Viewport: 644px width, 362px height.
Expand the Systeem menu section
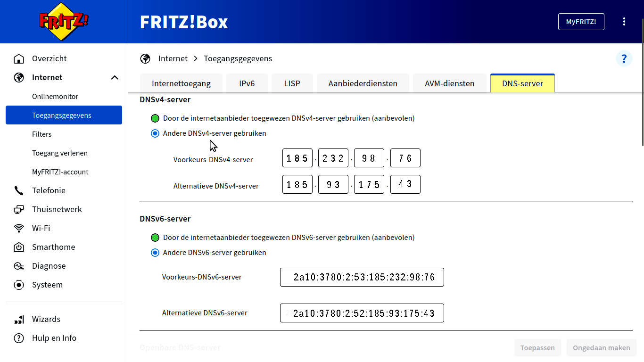pos(47,285)
